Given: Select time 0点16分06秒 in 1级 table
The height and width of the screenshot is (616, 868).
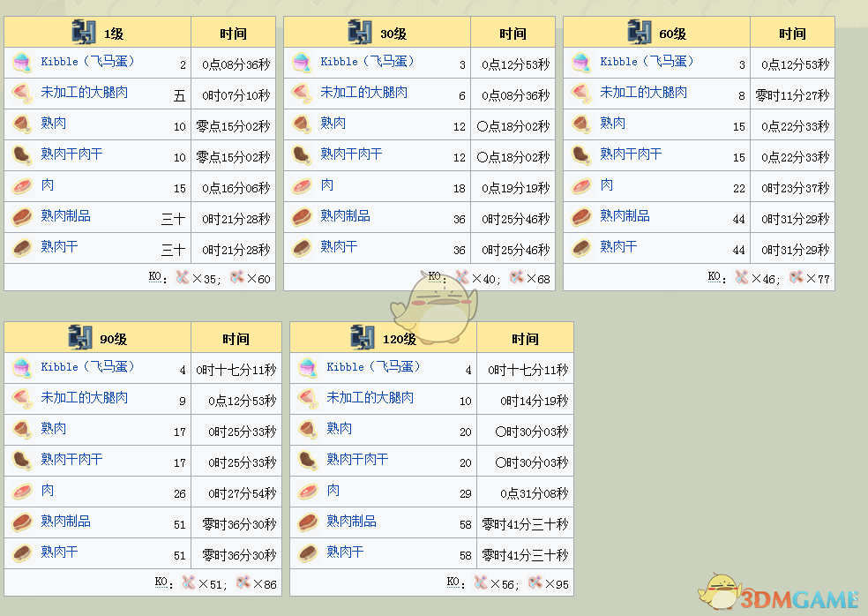Looking at the screenshot, I should pos(236,188).
